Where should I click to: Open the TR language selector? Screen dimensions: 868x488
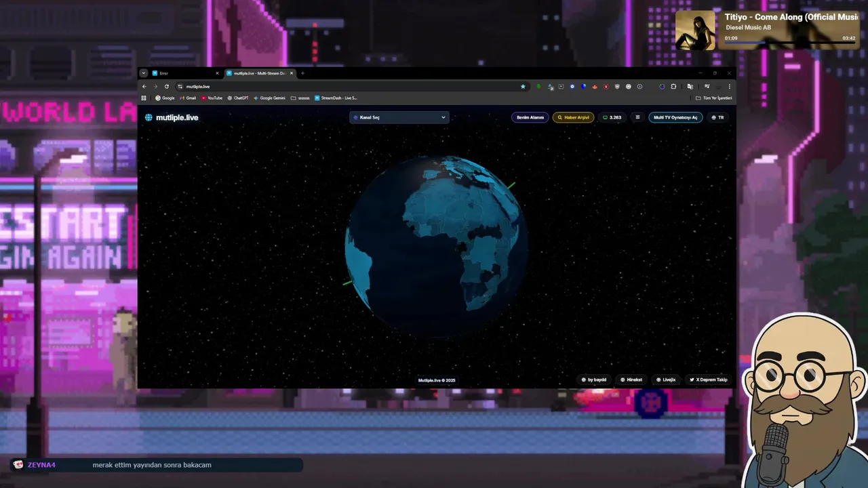point(717,117)
